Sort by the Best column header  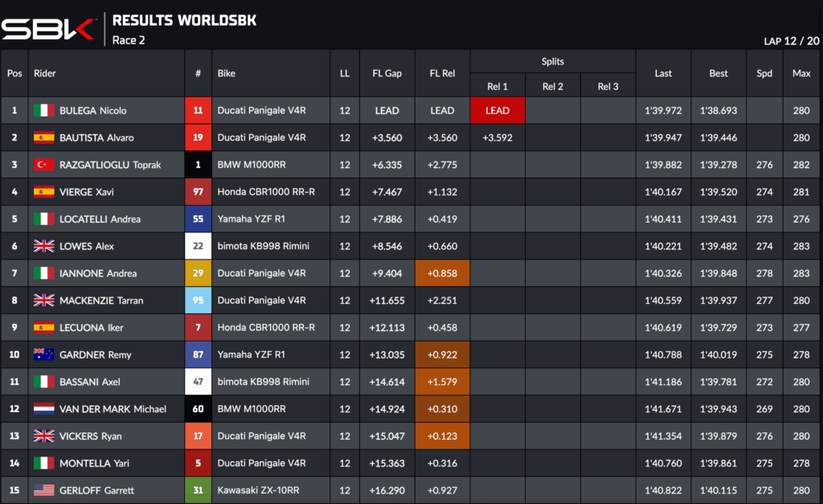[x=719, y=73]
